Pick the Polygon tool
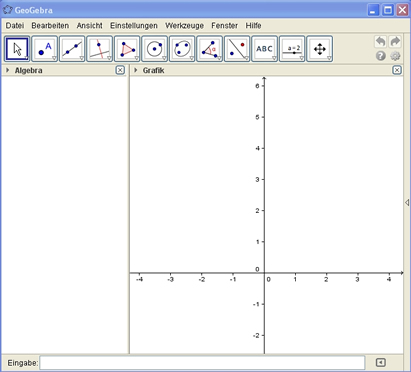 click(x=127, y=49)
